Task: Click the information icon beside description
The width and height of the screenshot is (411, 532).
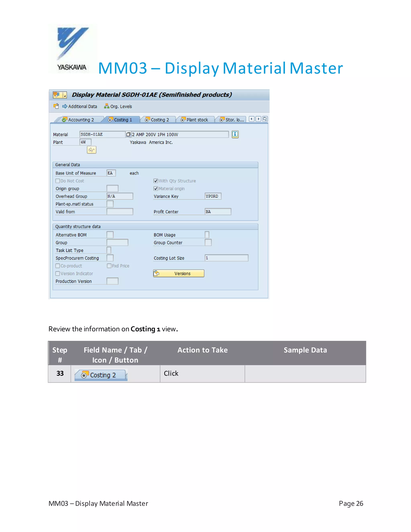Action: [235, 134]
